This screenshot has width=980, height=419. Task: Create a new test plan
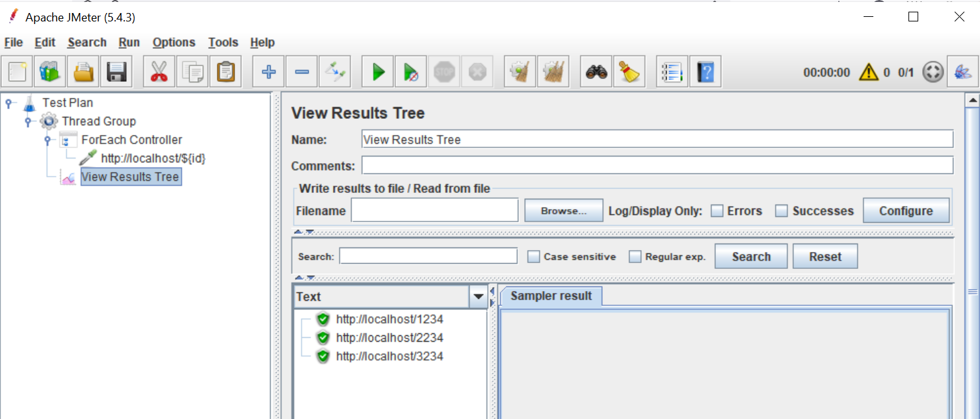point(17,71)
